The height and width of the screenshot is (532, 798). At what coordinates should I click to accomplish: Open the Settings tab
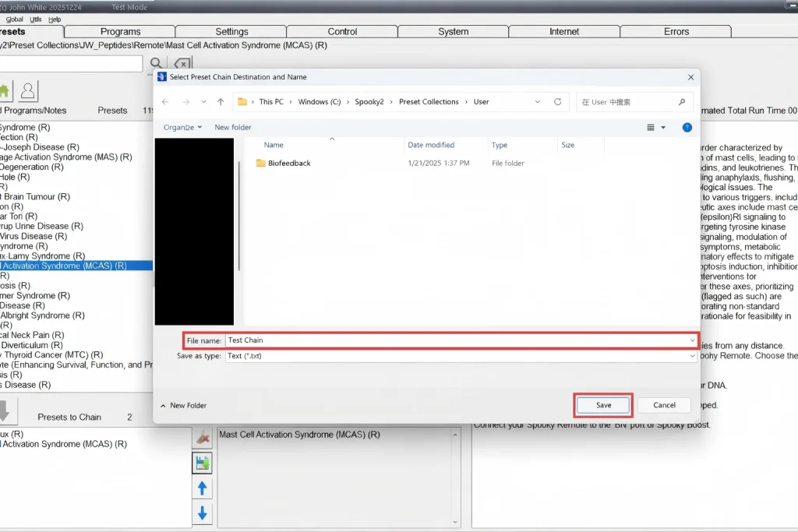[231, 32]
